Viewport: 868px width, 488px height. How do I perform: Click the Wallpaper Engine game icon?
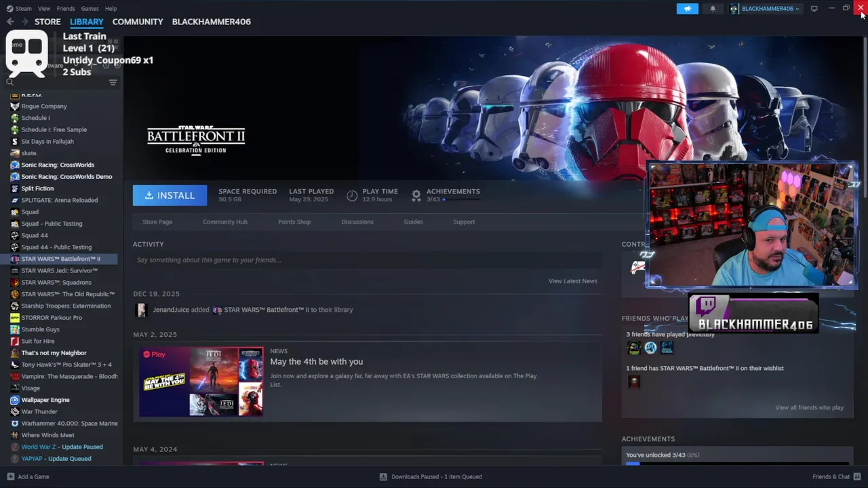(x=15, y=400)
